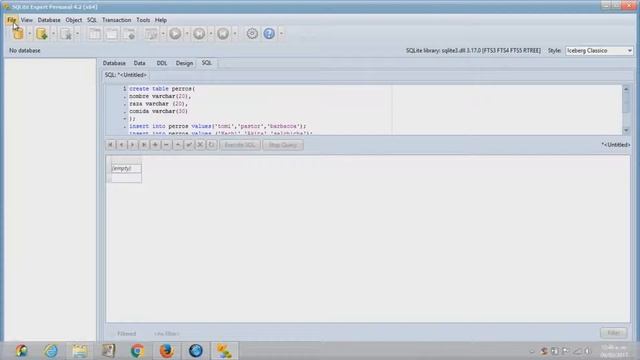Image resolution: width=640 pixels, height=360 pixels.
Task: Expand the SQL script dropdown arrow
Action: (163, 34)
